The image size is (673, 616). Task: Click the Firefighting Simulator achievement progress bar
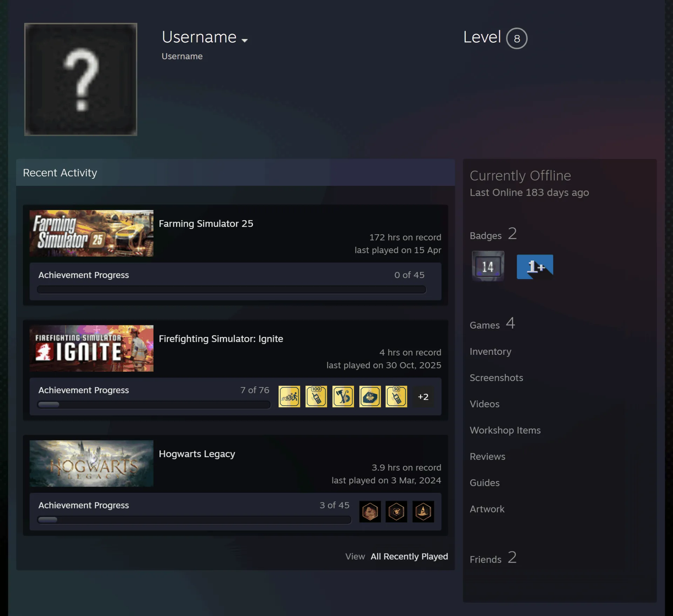click(154, 405)
